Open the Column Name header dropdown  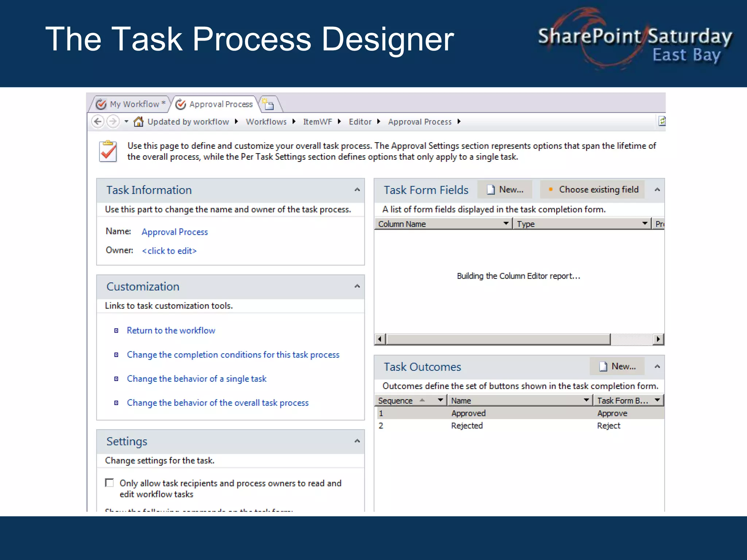tap(506, 223)
